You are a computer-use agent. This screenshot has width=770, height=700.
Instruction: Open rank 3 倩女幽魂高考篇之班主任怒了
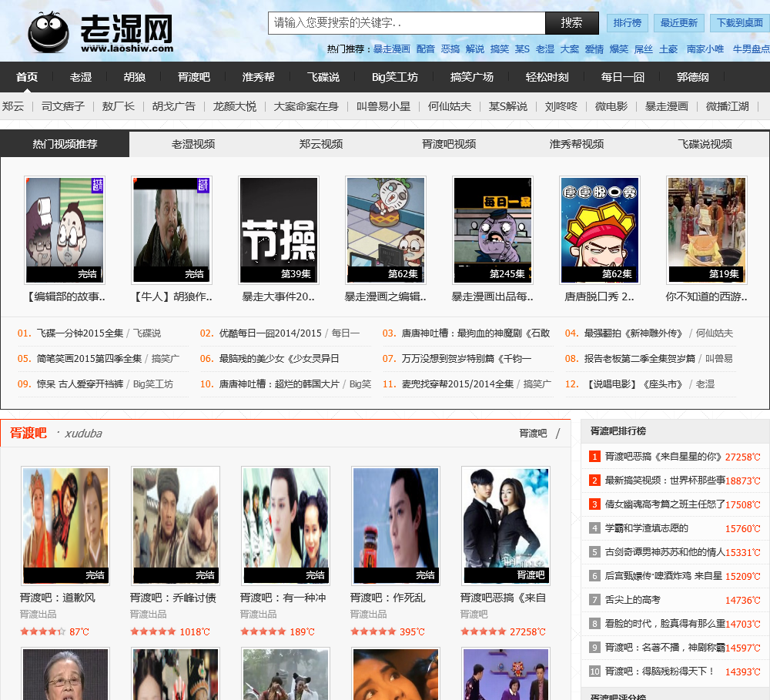pyautogui.click(x=665, y=504)
